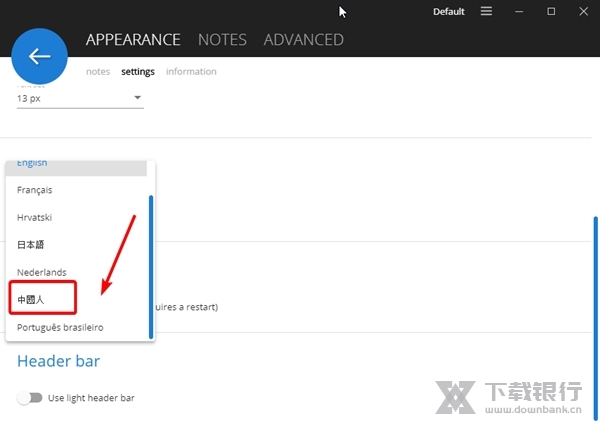Open the information sub-tab

(191, 72)
